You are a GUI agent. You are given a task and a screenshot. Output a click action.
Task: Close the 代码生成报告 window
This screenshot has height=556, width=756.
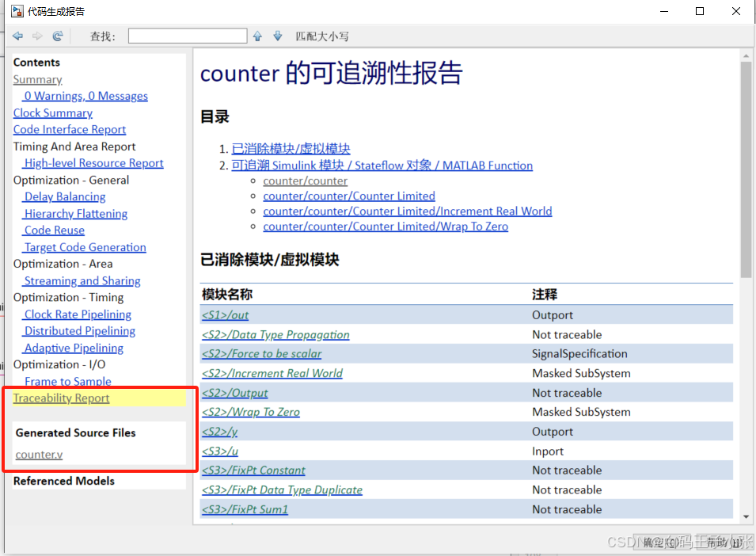point(735,11)
